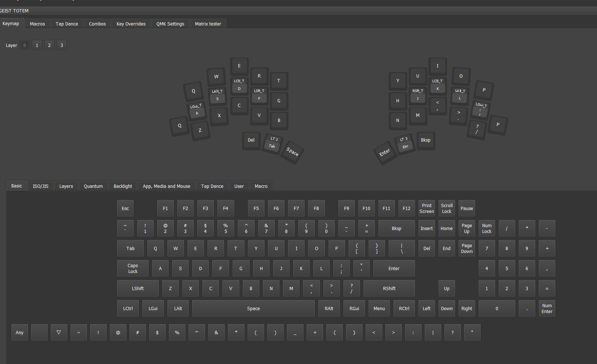Pick the Caps Lock keycode
The height and width of the screenshot is (364, 597).
pos(133,268)
